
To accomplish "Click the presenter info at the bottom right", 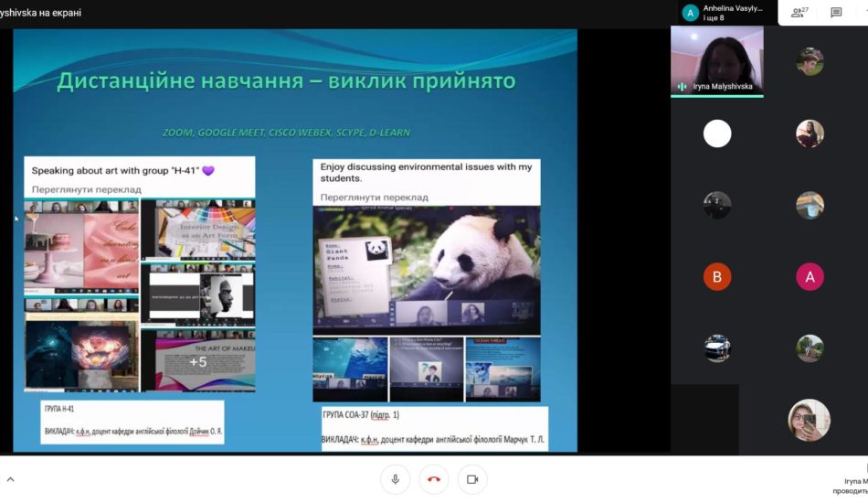I will pyautogui.click(x=850, y=485).
